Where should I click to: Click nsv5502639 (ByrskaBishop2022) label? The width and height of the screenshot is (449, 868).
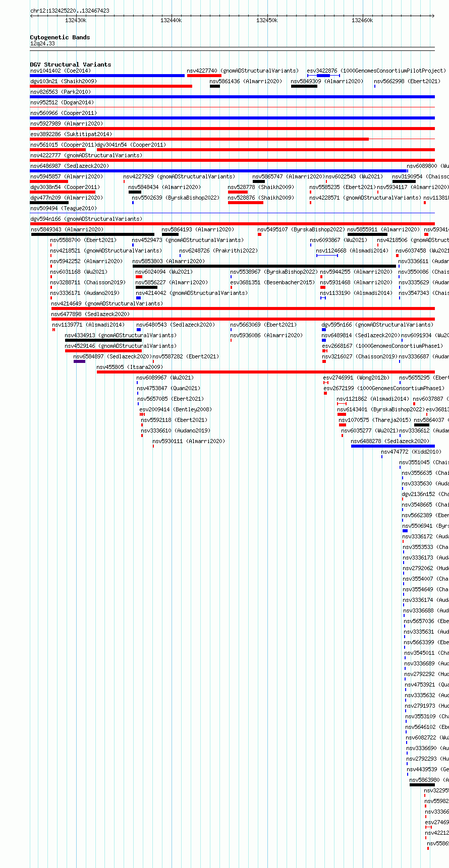176,198
